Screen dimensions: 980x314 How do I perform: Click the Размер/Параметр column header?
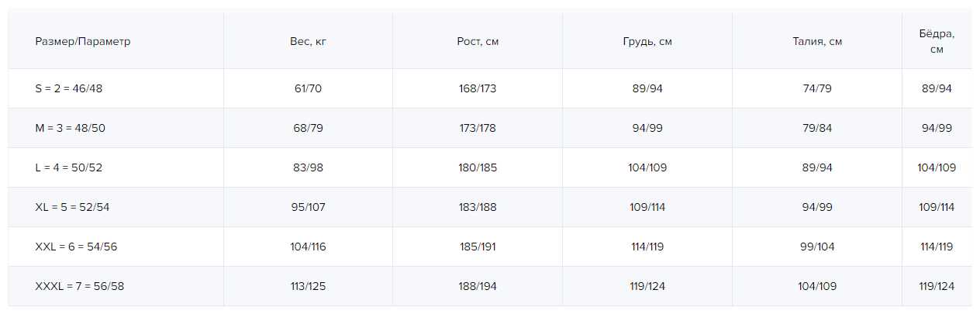[x=83, y=42]
